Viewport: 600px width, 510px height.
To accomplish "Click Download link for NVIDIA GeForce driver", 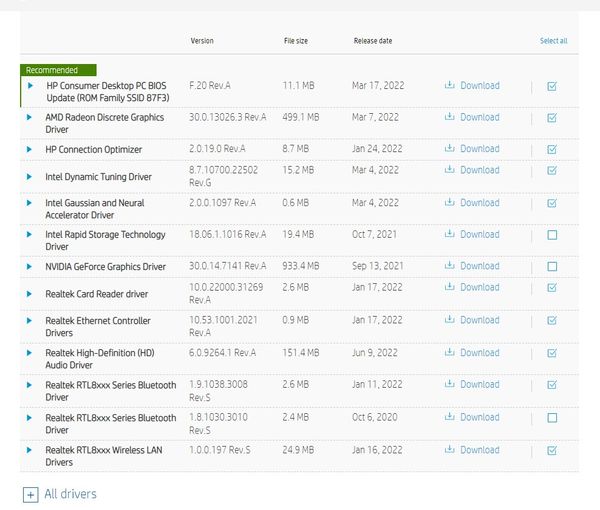I will [x=480, y=266].
